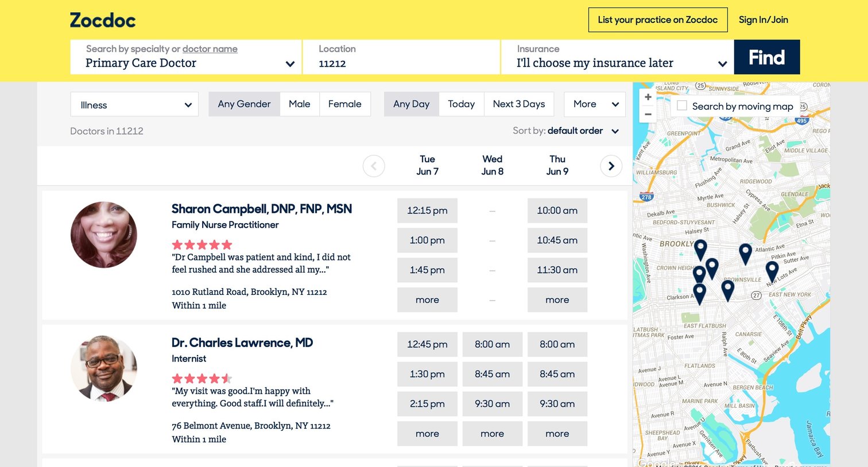868x467 pixels.
Task: Open Sort by default order dropdown
Action: pos(565,131)
